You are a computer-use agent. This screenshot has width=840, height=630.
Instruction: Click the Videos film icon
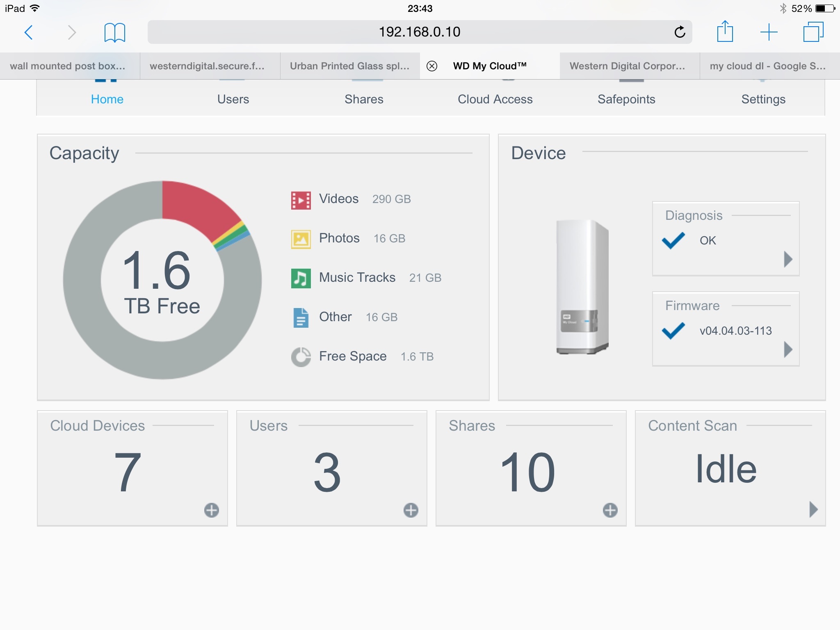click(x=301, y=200)
